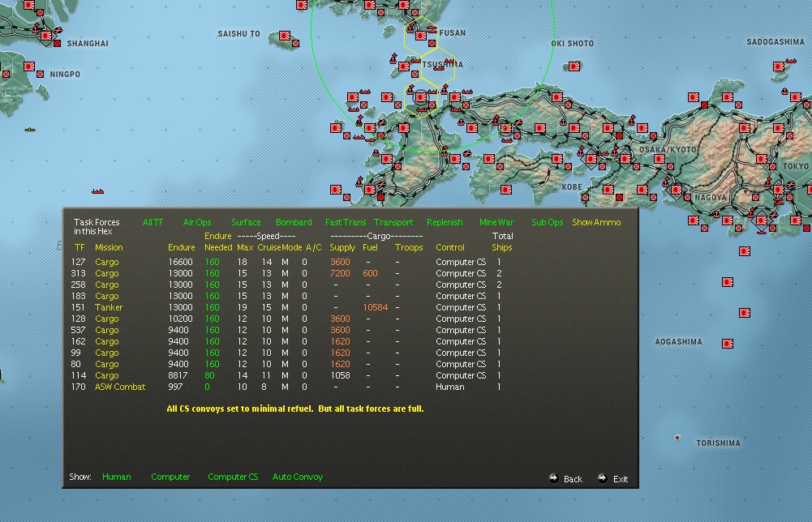Click the Tsushima map label
The height and width of the screenshot is (522, 812).
(x=442, y=65)
